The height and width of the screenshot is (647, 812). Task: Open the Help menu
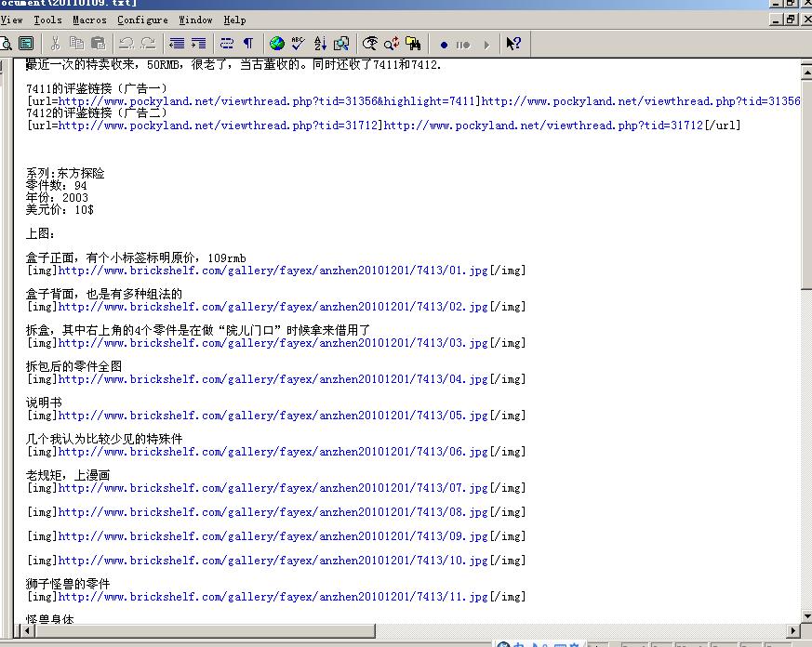click(x=234, y=20)
